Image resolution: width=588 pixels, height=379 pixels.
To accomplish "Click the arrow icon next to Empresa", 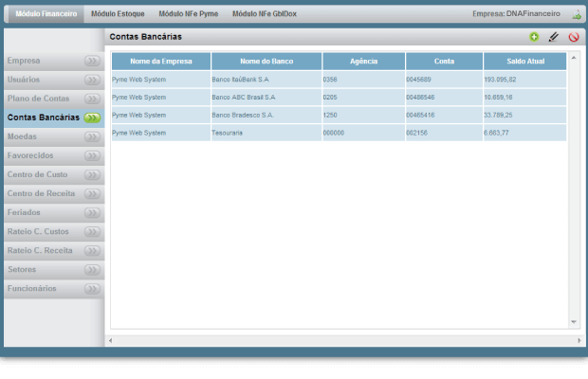I will point(92,61).
